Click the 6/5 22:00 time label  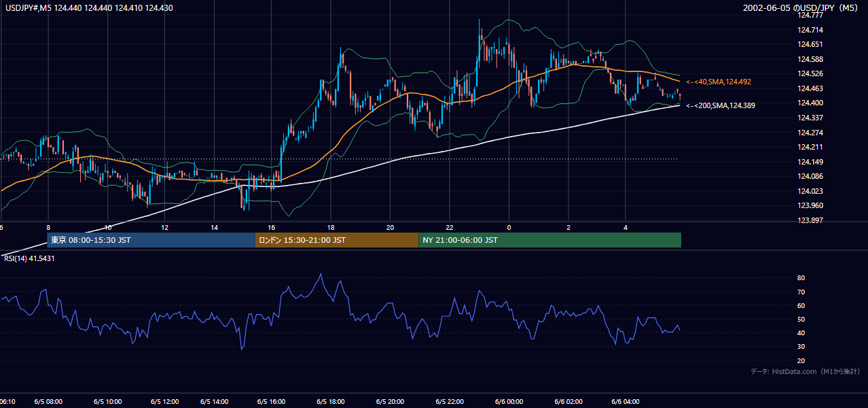[449, 402]
